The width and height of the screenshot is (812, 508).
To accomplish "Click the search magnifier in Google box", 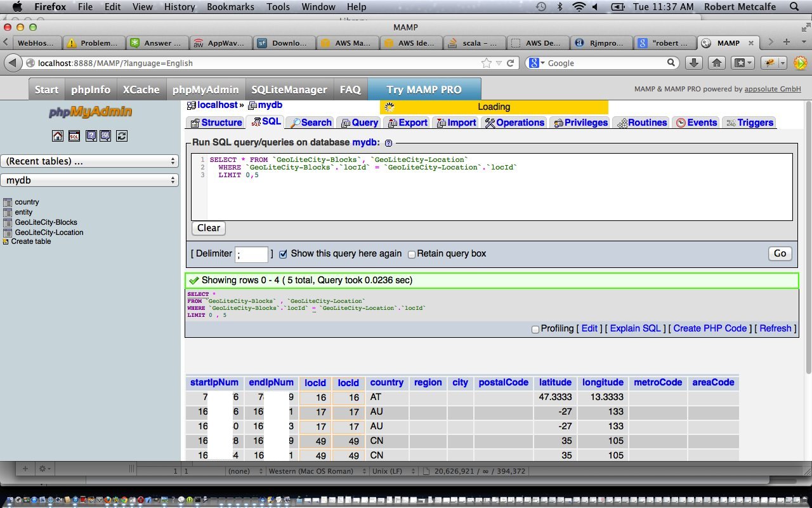I will [x=671, y=62].
